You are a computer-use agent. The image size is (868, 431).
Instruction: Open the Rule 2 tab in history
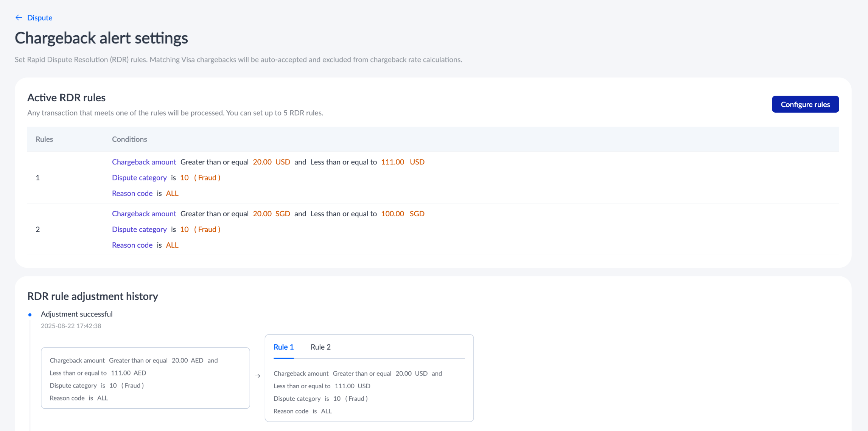tap(320, 347)
